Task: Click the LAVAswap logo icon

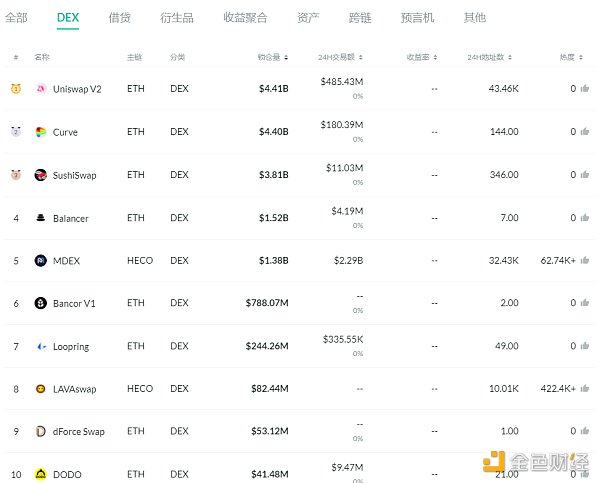Action: click(41, 389)
